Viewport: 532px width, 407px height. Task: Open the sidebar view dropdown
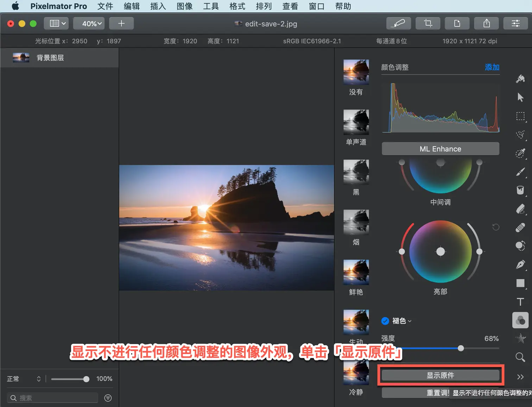pos(56,24)
